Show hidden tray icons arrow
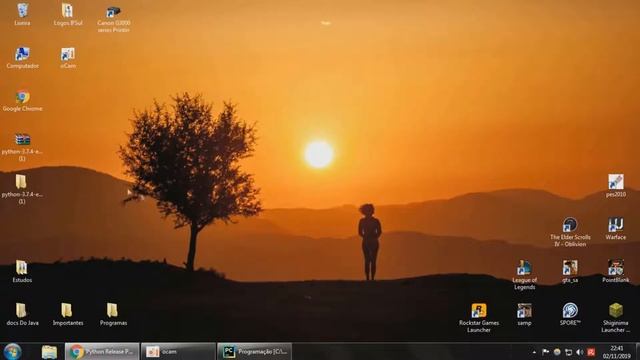The width and height of the screenshot is (640, 360). 534,352
